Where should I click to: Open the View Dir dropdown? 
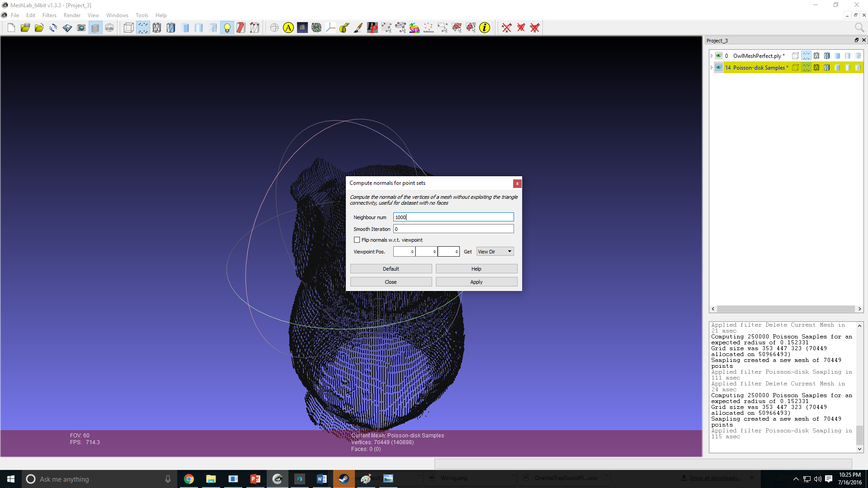coord(495,252)
